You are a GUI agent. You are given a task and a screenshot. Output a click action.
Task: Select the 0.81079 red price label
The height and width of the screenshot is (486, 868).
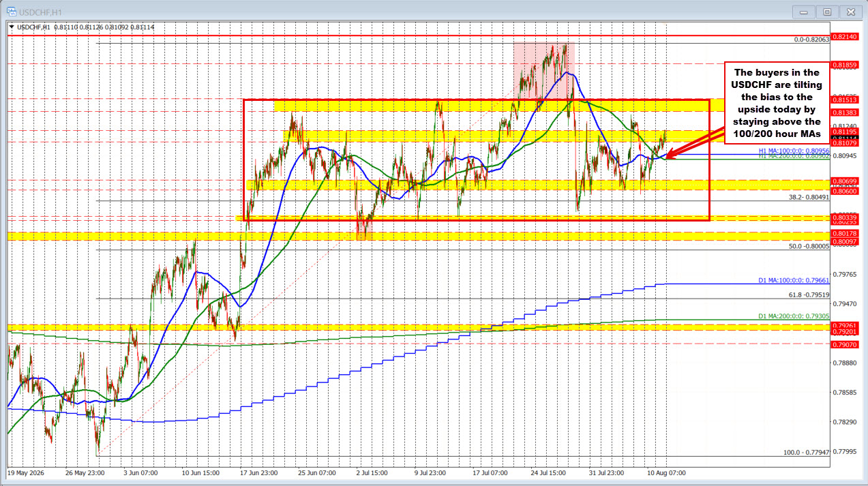(x=843, y=142)
